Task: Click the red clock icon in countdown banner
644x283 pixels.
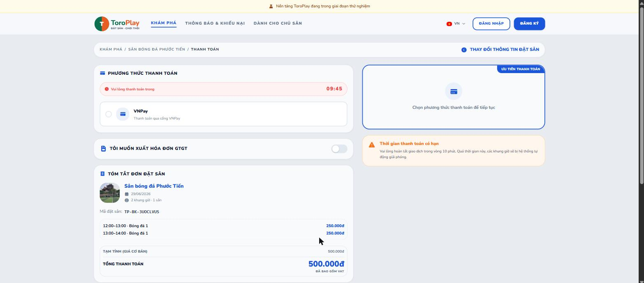Action: (107, 89)
